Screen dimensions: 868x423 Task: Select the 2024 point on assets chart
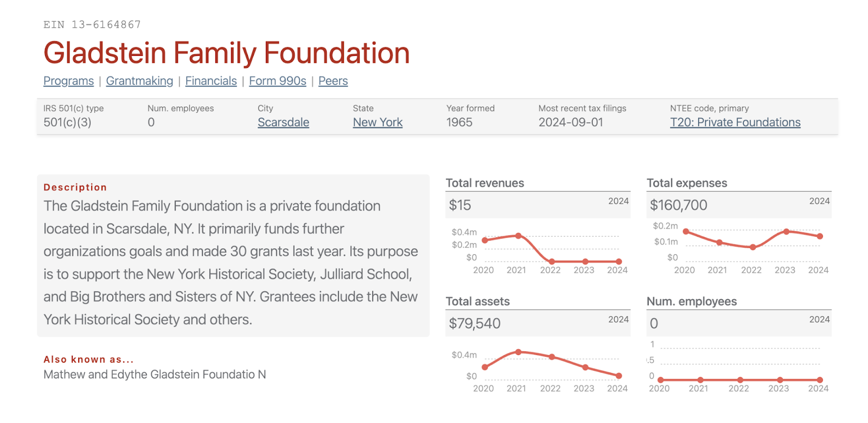coord(619,376)
